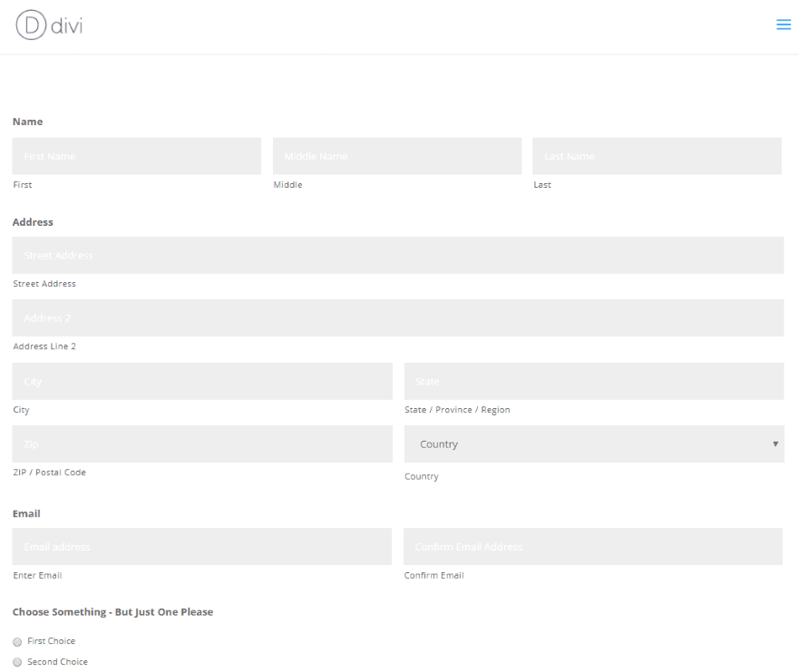Click the Confirm Email sublabel
This screenshot has width=798, height=672.
click(x=434, y=576)
